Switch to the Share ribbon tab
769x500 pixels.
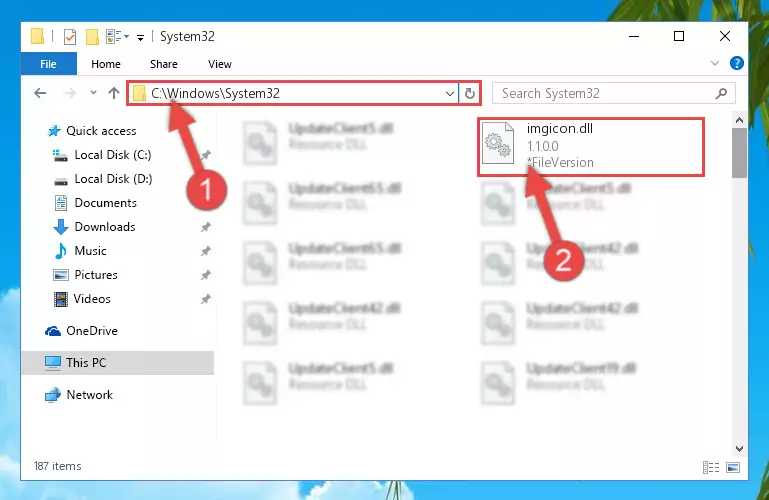pos(164,64)
